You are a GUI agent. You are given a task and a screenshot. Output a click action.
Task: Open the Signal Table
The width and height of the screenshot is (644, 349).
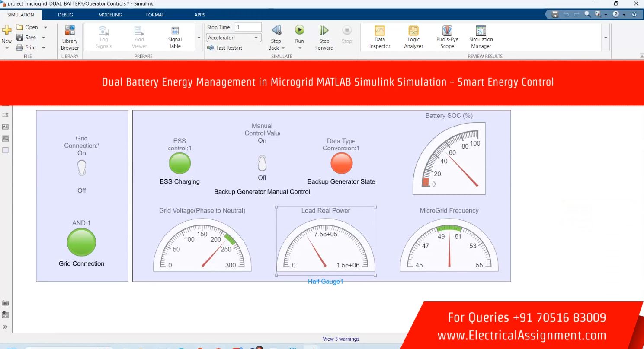[175, 37]
